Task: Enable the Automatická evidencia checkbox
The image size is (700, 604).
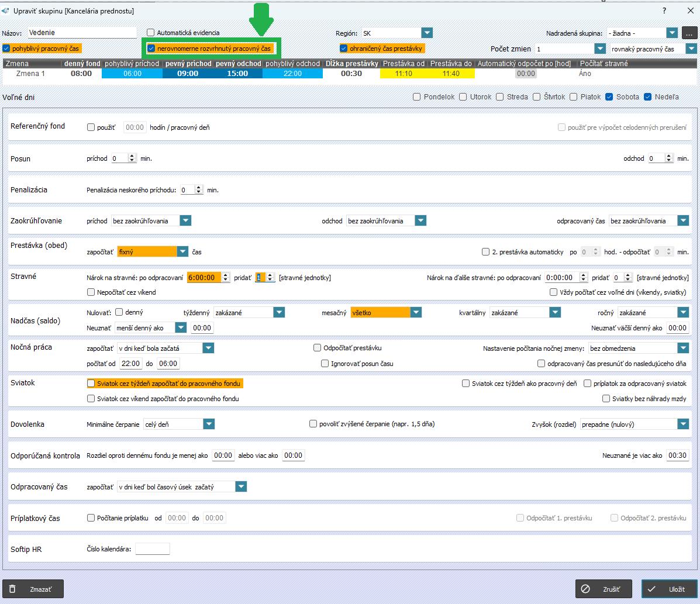Action: [151, 33]
